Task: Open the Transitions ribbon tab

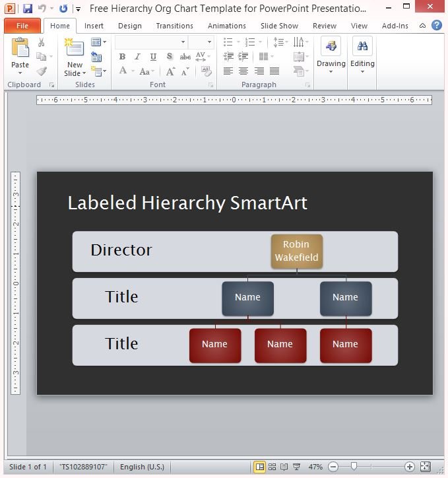Action: pyautogui.click(x=174, y=26)
